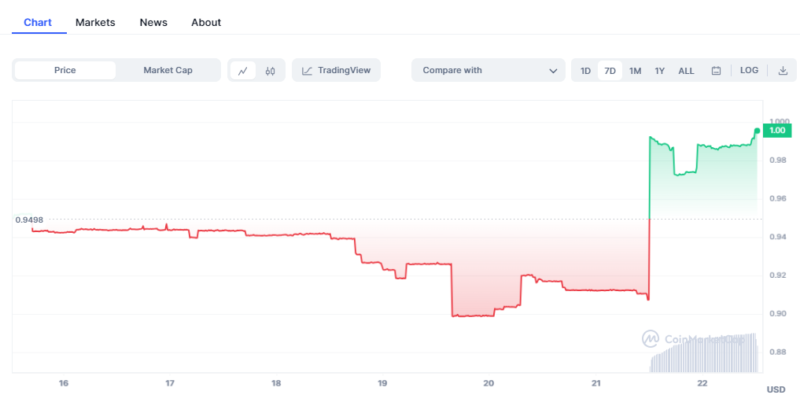Viewport: 800px width, 406px height.
Task: Switch to Market Cap view
Action: 167,71
